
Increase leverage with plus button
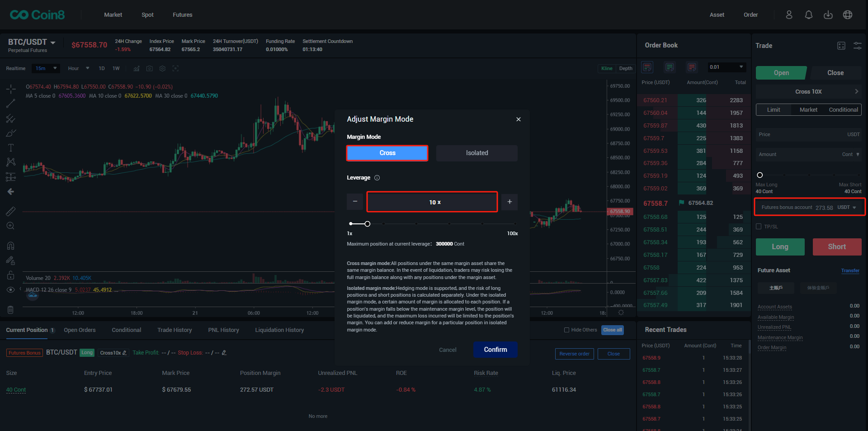click(x=509, y=202)
